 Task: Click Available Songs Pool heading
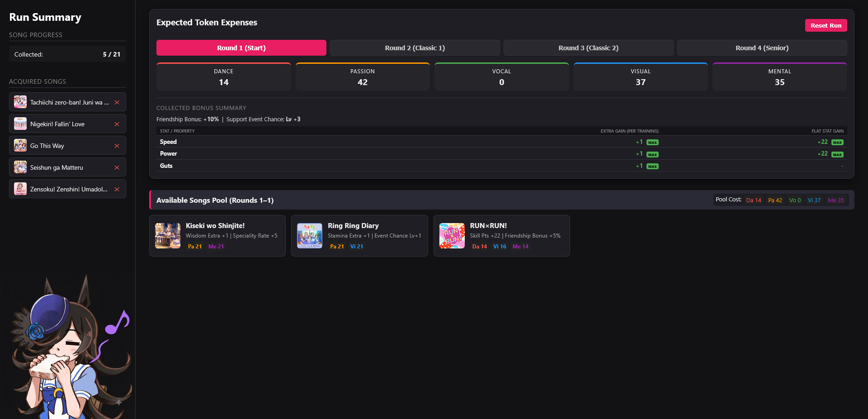215,200
